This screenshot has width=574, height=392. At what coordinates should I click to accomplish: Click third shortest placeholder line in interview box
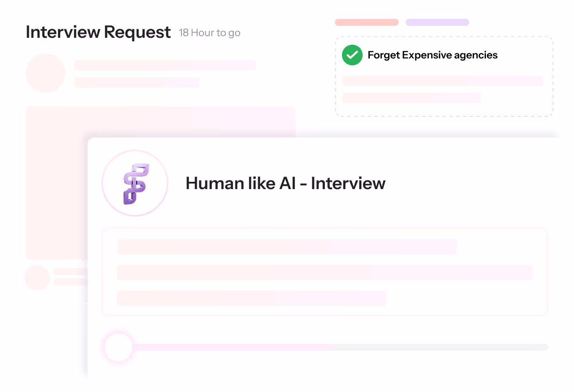coord(252,298)
